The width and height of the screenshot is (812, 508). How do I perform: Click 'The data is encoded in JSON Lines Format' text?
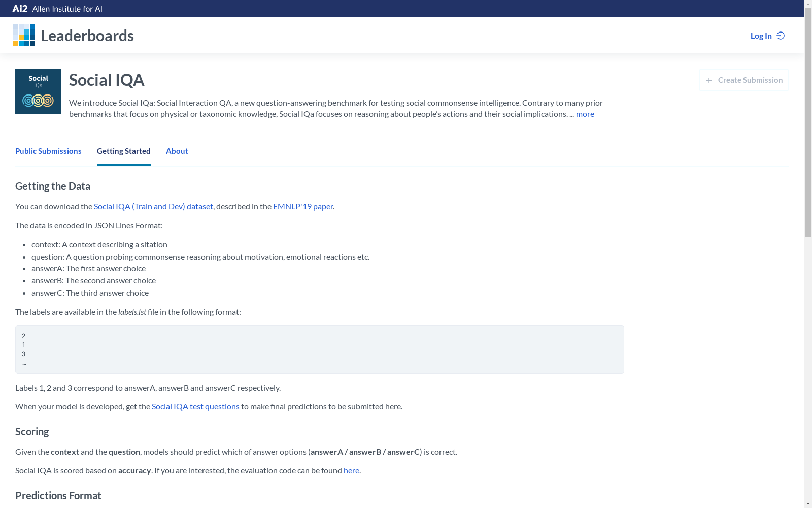[x=89, y=225]
